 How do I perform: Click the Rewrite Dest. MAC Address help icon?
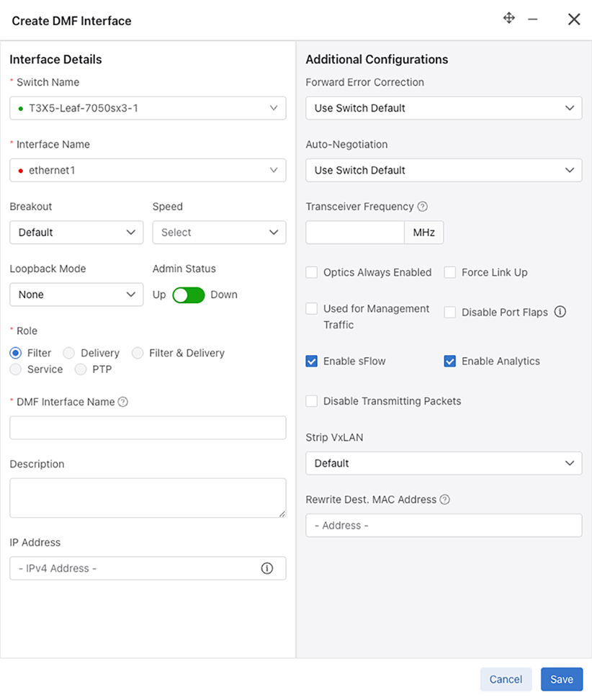click(445, 500)
